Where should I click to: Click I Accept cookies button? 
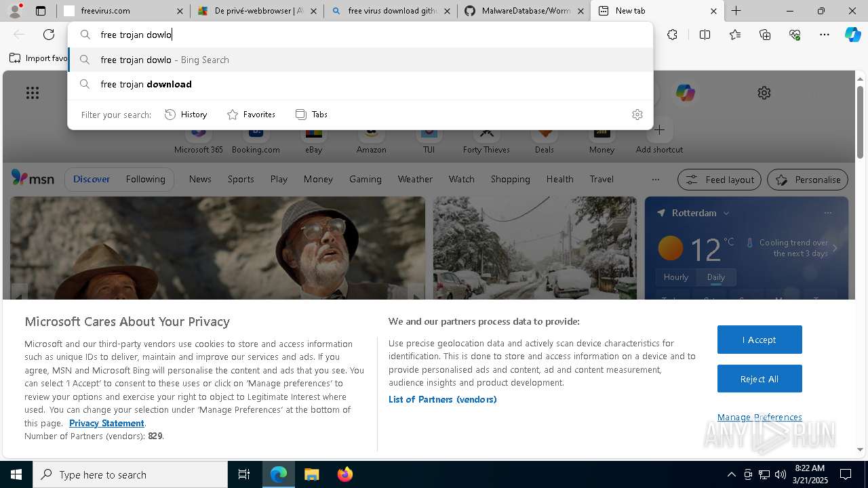click(759, 340)
